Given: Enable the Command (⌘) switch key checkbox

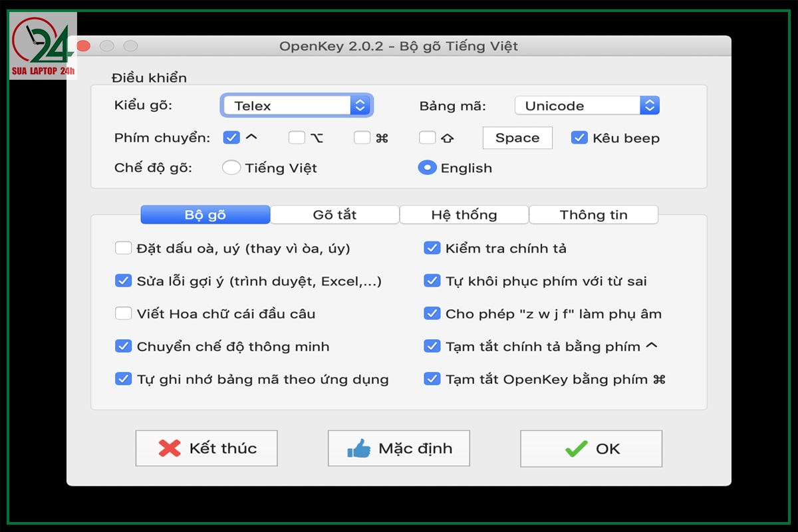Looking at the screenshot, I should pyautogui.click(x=362, y=138).
